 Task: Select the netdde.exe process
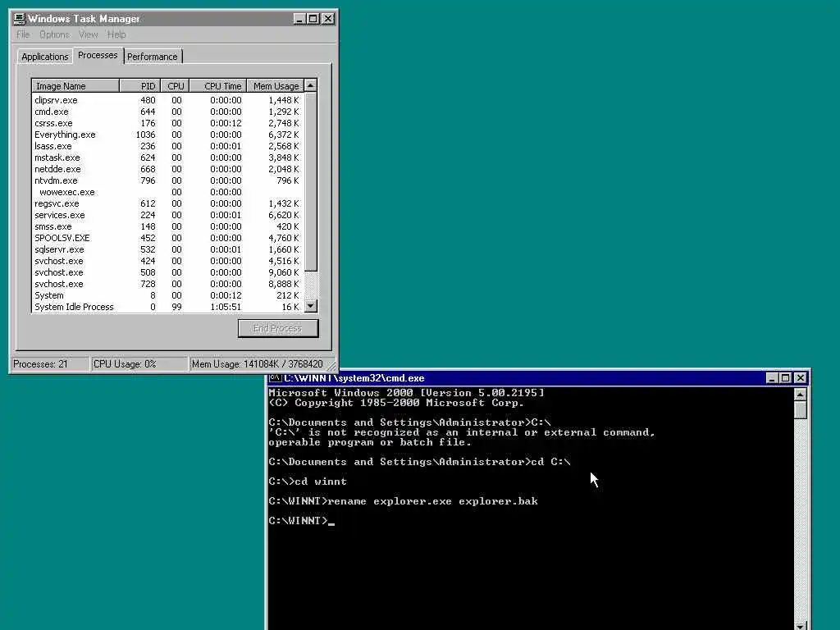coord(167,169)
